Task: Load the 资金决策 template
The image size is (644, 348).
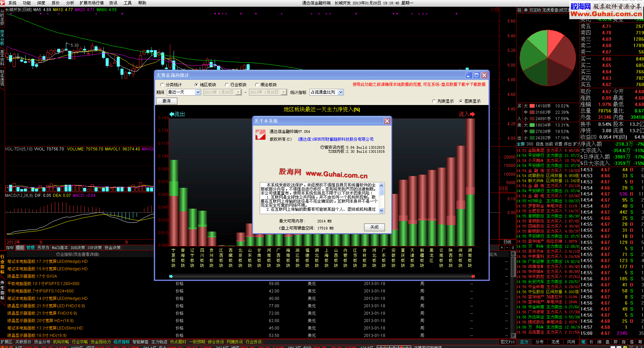Action: (x=112, y=248)
